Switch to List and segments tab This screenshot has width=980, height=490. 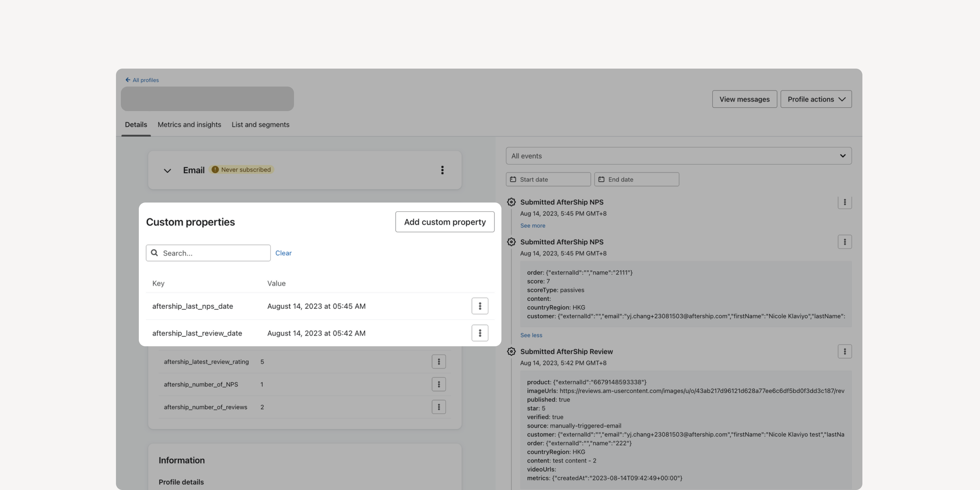tap(260, 125)
